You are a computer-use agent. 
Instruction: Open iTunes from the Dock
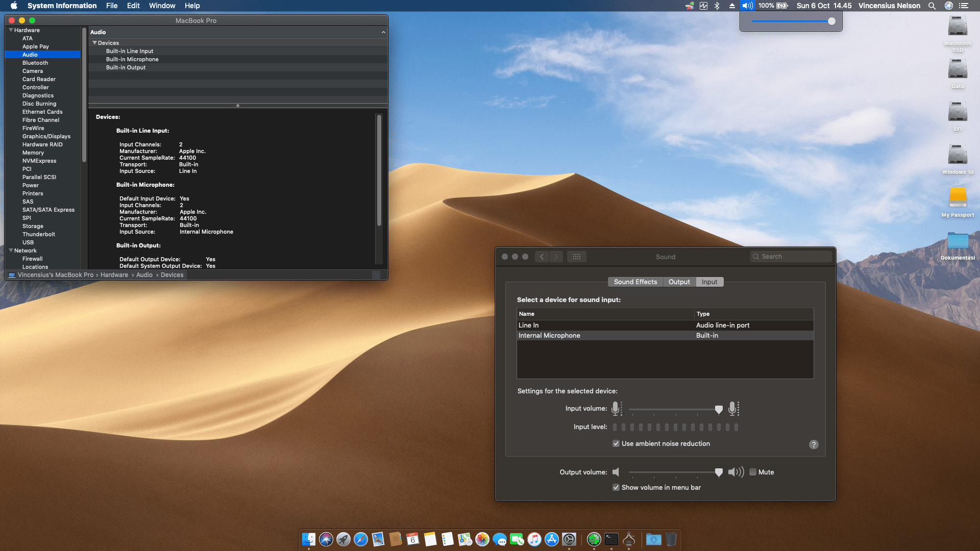[534, 539]
